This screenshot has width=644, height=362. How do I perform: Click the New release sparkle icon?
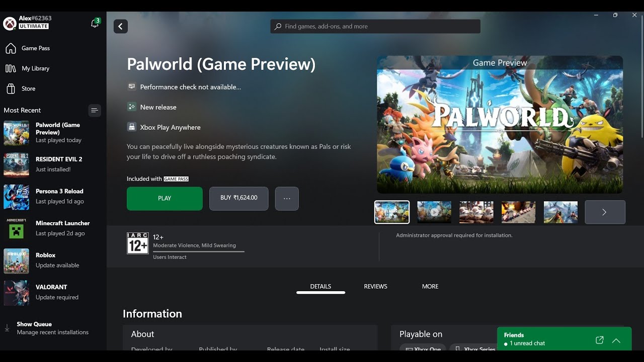point(132,107)
